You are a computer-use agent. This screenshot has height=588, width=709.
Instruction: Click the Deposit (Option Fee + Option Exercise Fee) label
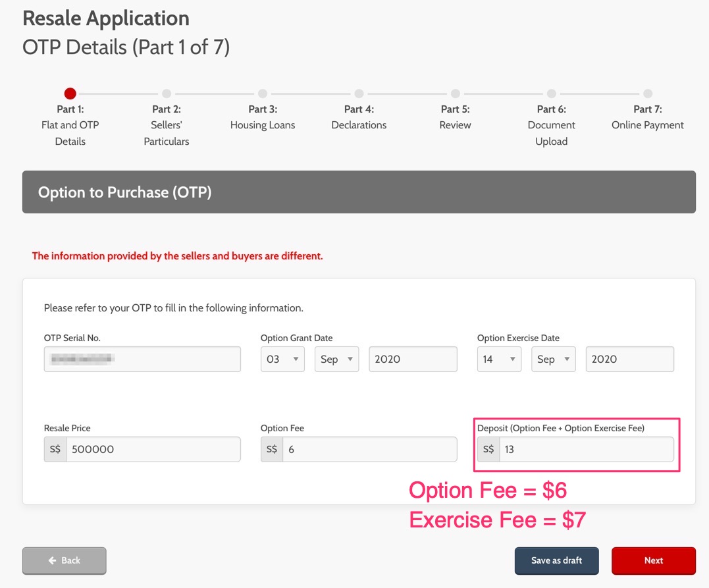(x=561, y=429)
